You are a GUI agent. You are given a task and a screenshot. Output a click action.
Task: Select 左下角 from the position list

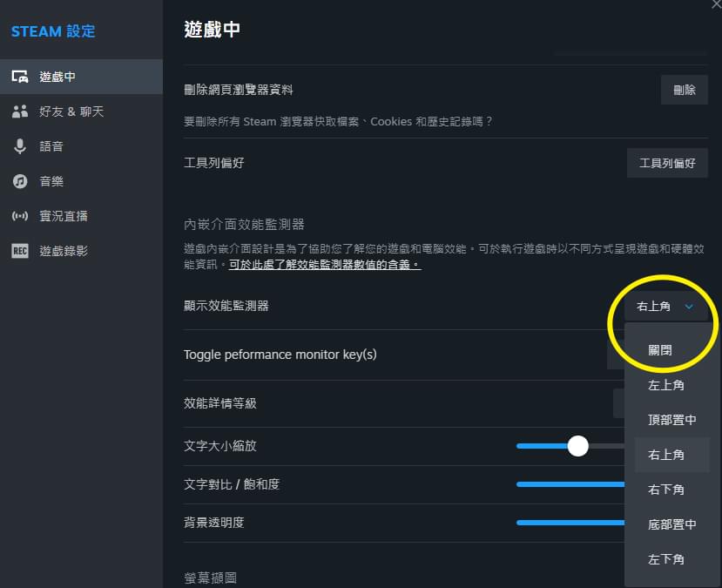click(671, 559)
